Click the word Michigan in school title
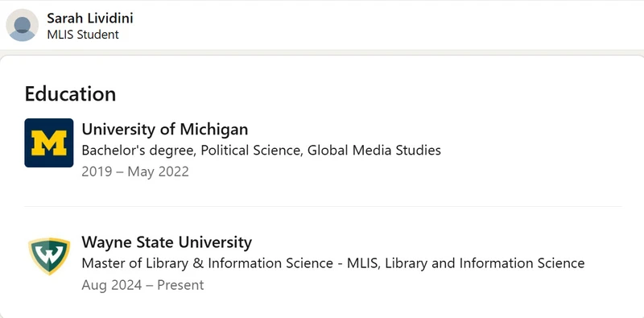This screenshot has height=318, width=644. pyautogui.click(x=214, y=130)
